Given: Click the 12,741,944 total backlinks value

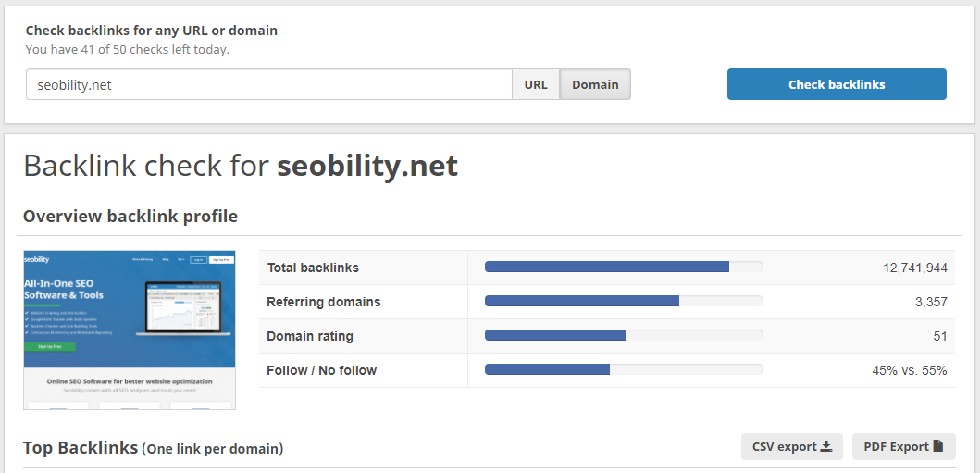Looking at the screenshot, I should click(x=915, y=268).
